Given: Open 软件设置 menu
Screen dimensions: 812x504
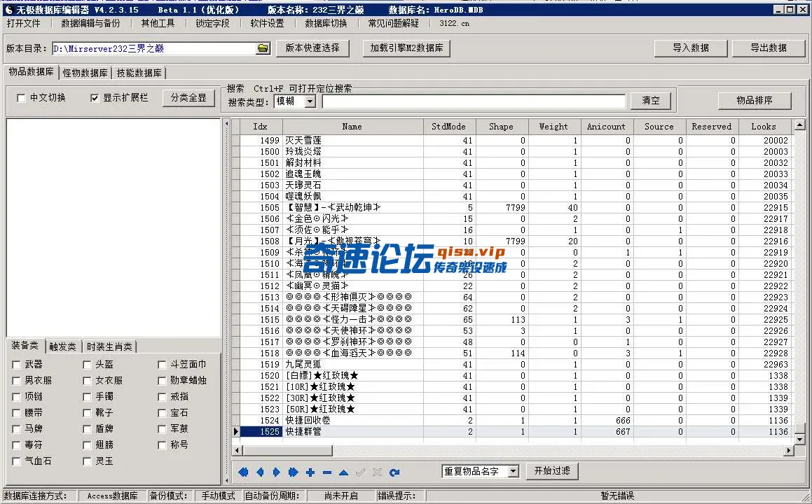Looking at the screenshot, I should (x=267, y=23).
